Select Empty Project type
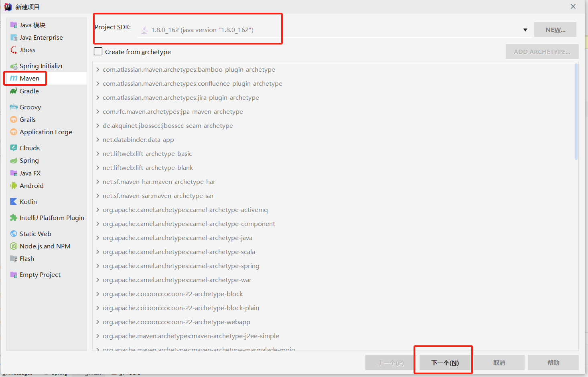This screenshot has height=377, width=588. [x=47, y=275]
